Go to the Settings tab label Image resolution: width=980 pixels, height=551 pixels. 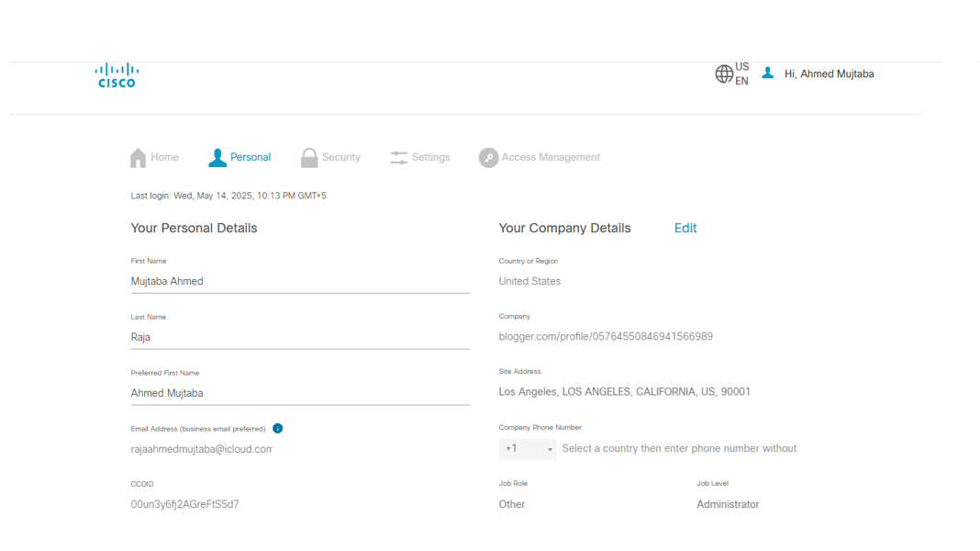point(430,158)
